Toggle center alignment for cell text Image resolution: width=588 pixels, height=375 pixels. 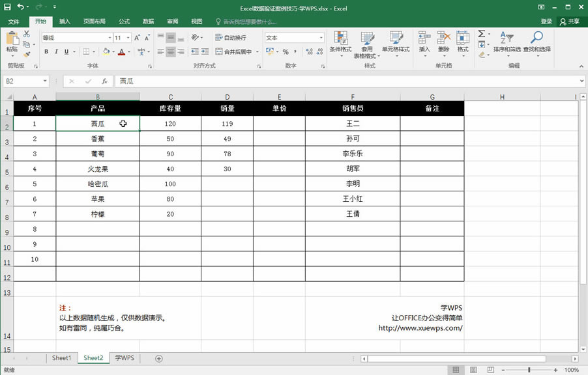click(x=171, y=51)
